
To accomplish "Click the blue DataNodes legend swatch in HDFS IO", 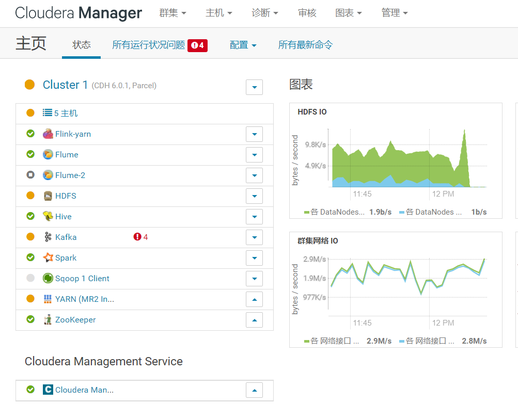I will pos(402,212).
